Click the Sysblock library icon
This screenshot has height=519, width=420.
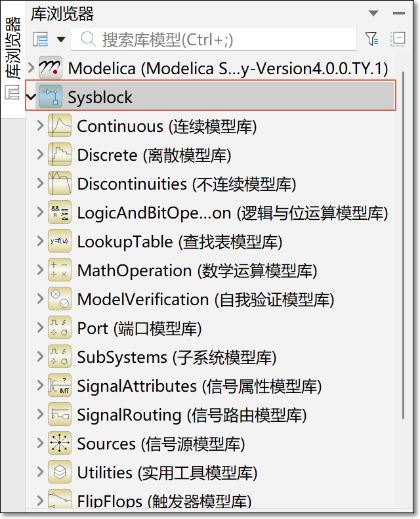click(x=50, y=96)
